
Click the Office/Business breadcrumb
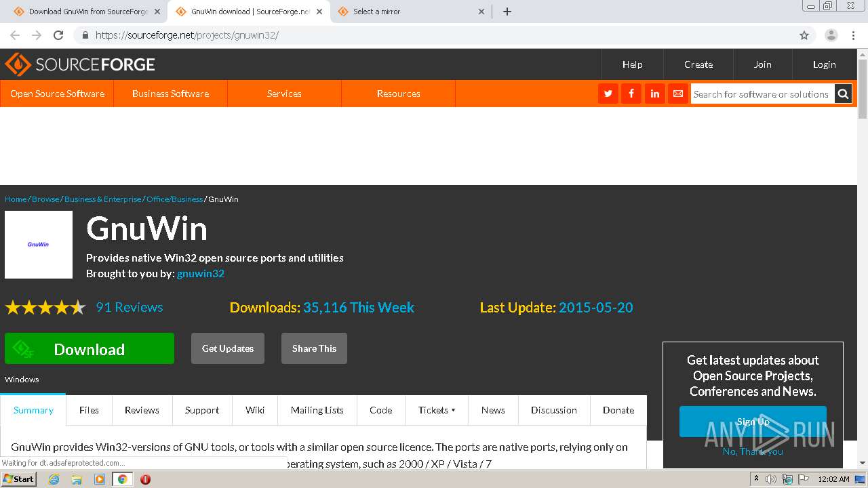click(175, 199)
